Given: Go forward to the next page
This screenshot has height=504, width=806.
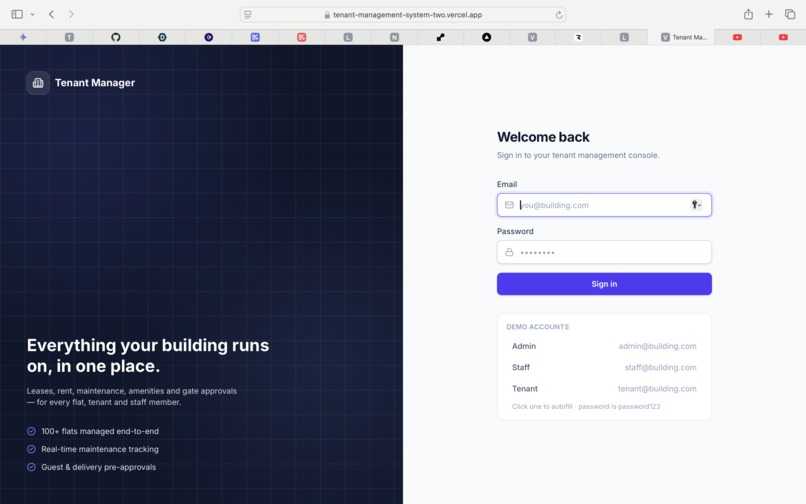Looking at the screenshot, I should click(x=71, y=14).
